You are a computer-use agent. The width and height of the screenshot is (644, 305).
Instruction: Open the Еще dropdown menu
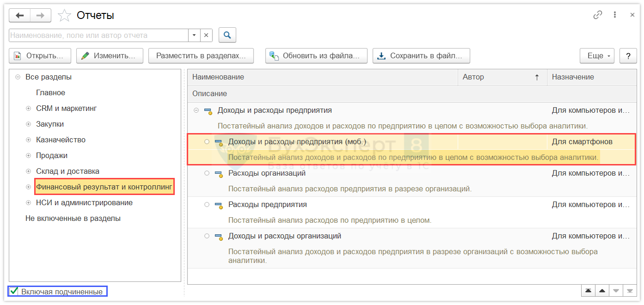[597, 56]
